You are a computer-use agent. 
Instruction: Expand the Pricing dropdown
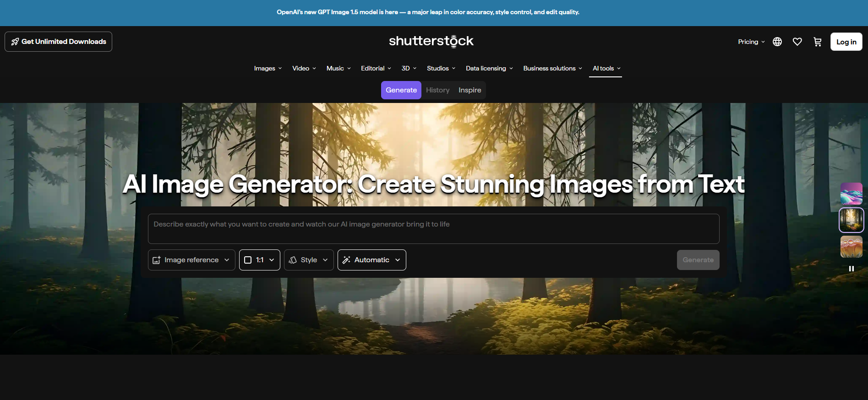(751, 42)
